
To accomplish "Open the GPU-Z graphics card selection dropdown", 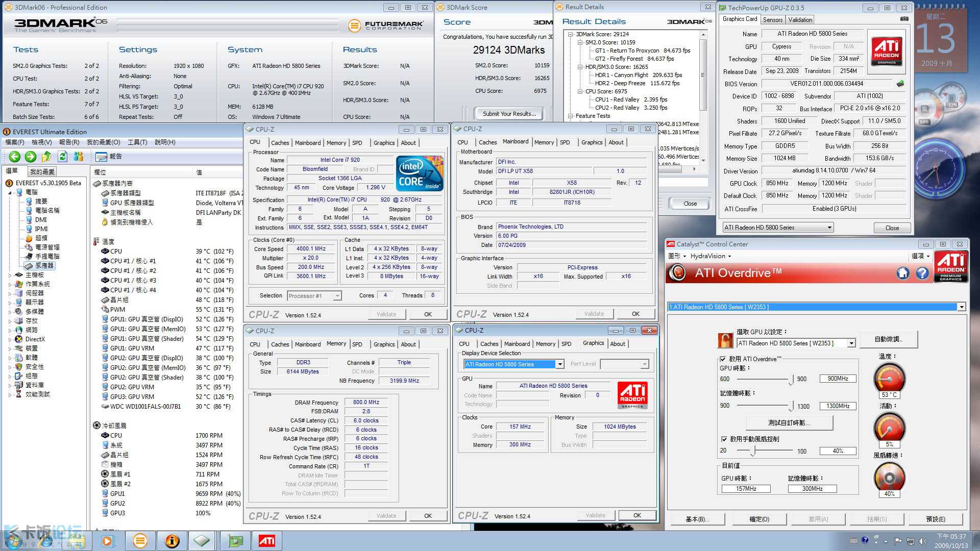I will [829, 228].
